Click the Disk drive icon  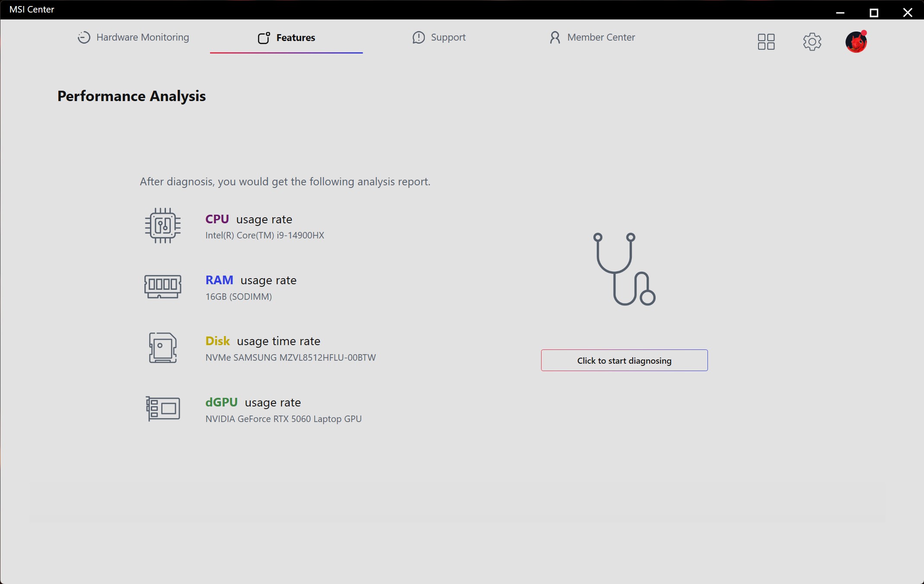click(x=163, y=348)
